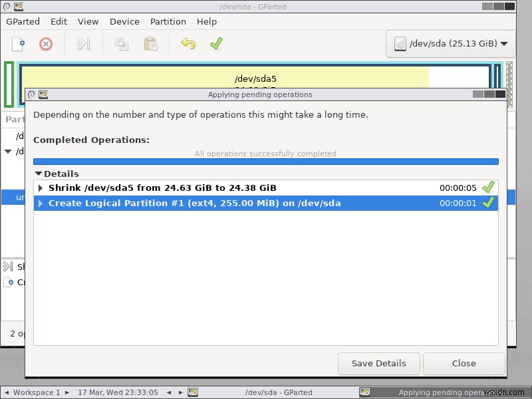Click the Save Details button
This screenshot has width=532, height=399.
(x=378, y=363)
